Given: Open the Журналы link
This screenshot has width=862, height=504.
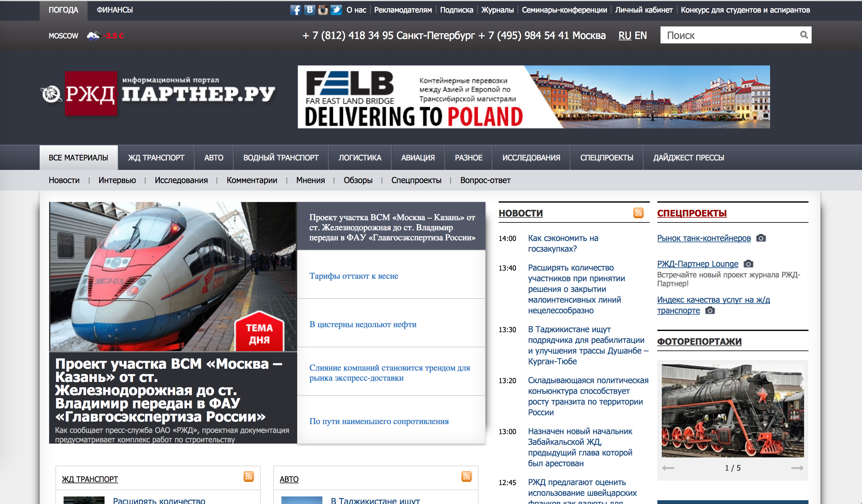Looking at the screenshot, I should pyautogui.click(x=497, y=10).
